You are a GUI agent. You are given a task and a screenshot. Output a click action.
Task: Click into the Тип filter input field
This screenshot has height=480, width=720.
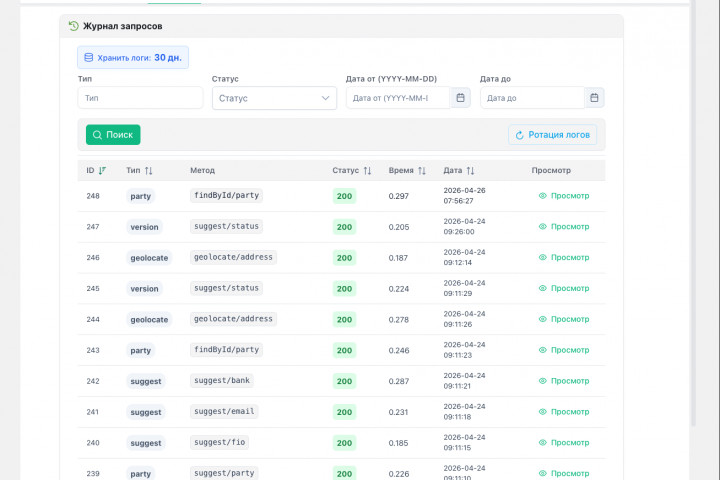140,98
